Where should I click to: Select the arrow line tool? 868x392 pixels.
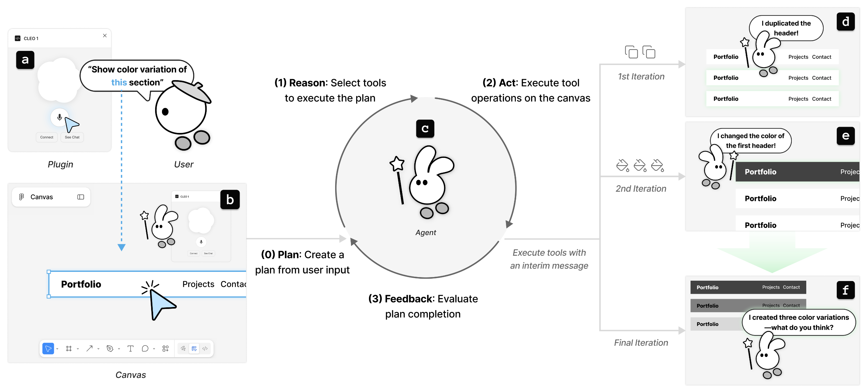(89, 349)
